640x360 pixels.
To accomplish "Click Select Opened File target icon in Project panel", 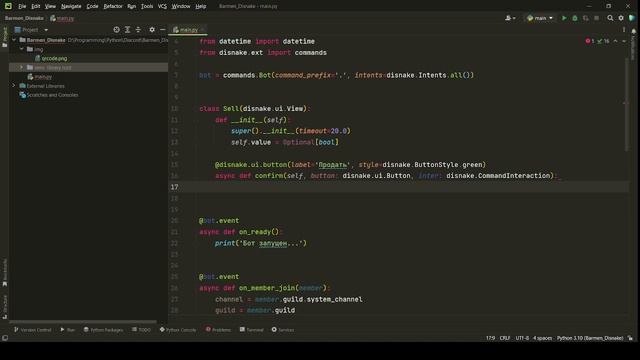I will click(x=116, y=30).
